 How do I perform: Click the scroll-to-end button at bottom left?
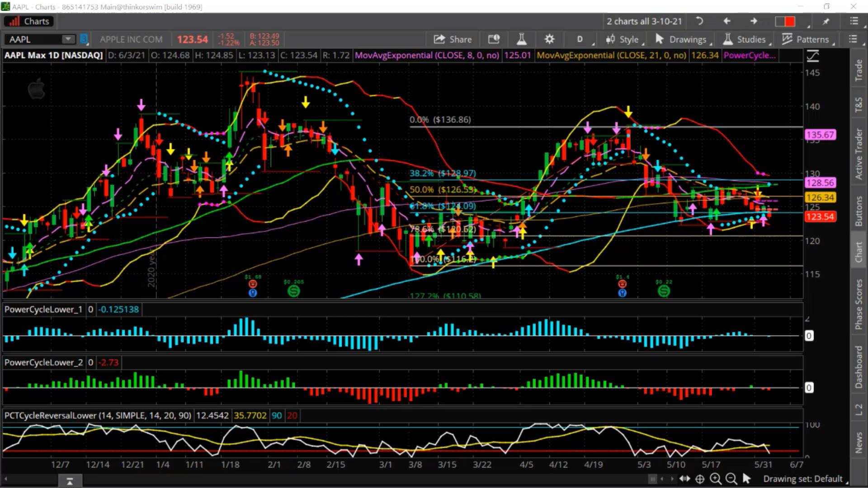pyautogui.click(x=70, y=481)
